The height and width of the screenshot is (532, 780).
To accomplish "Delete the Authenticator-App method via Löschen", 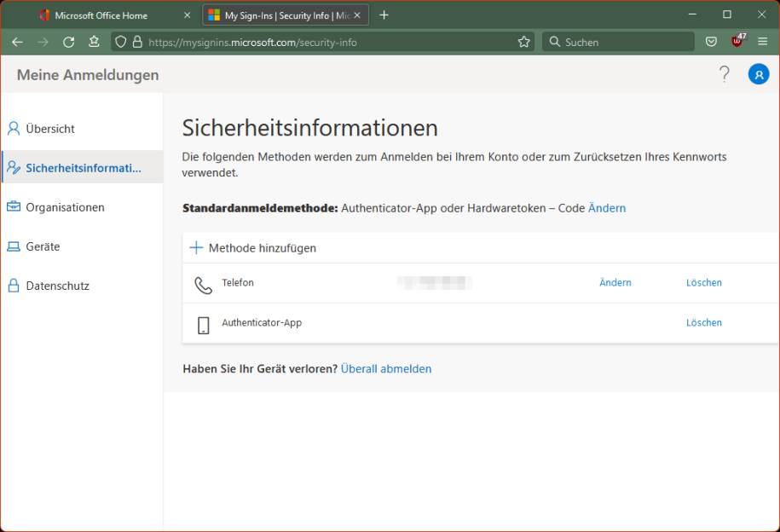I will pyautogui.click(x=703, y=323).
